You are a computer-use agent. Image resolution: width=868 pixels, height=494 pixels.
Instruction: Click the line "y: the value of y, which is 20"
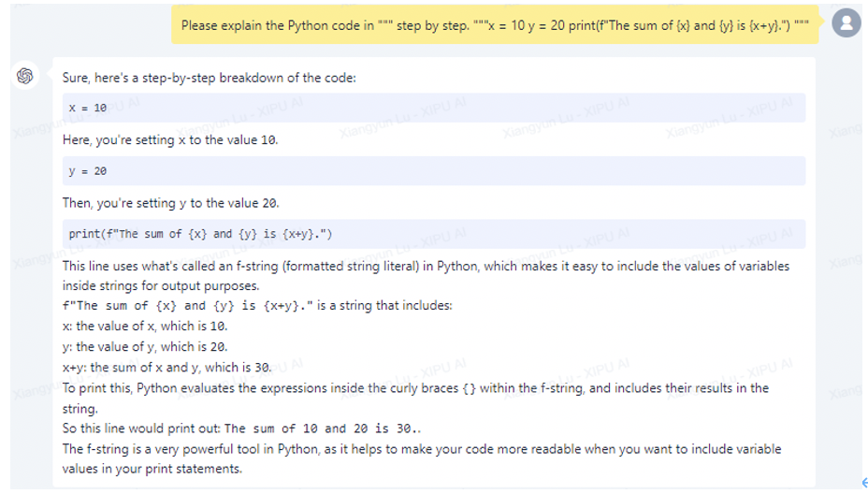pos(145,347)
